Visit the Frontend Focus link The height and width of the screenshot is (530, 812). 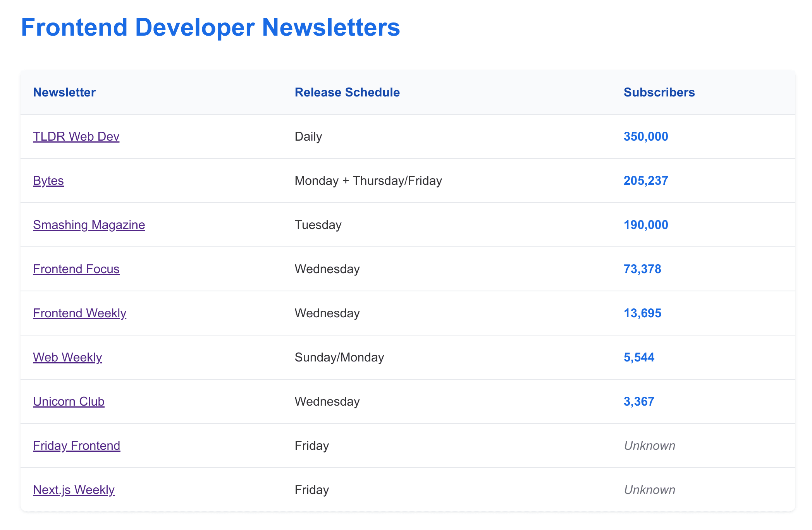coord(76,269)
